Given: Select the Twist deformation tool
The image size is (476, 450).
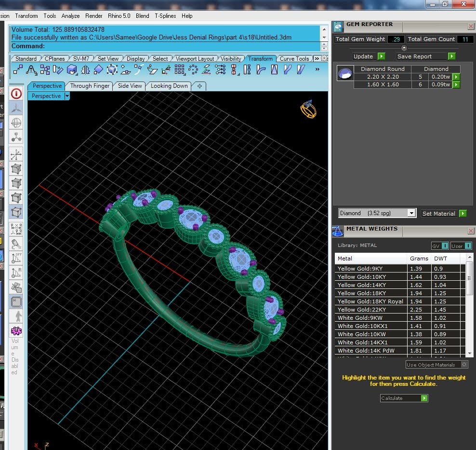Looking at the screenshot, I should (x=247, y=70).
